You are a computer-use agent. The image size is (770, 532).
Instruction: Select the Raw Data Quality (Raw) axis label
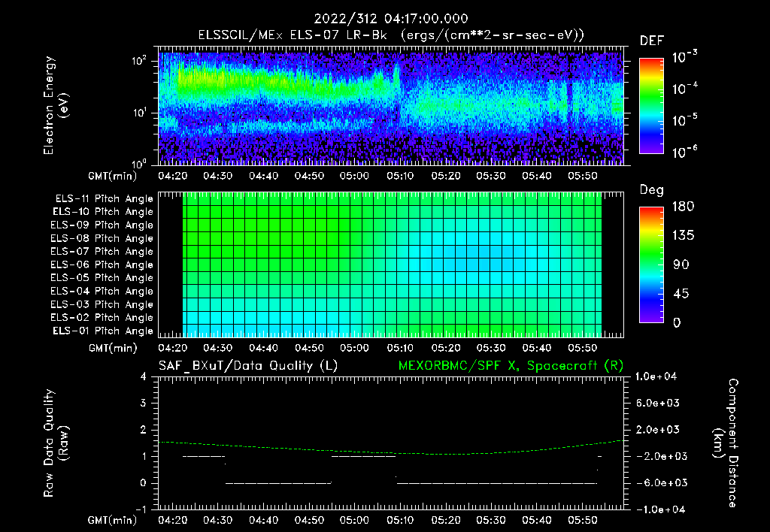click(56, 443)
